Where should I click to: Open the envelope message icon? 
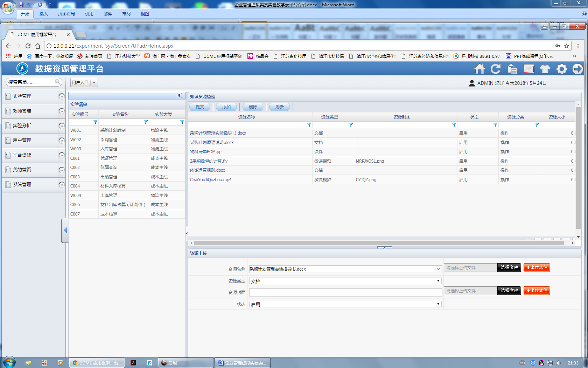pyautogui.click(x=528, y=69)
